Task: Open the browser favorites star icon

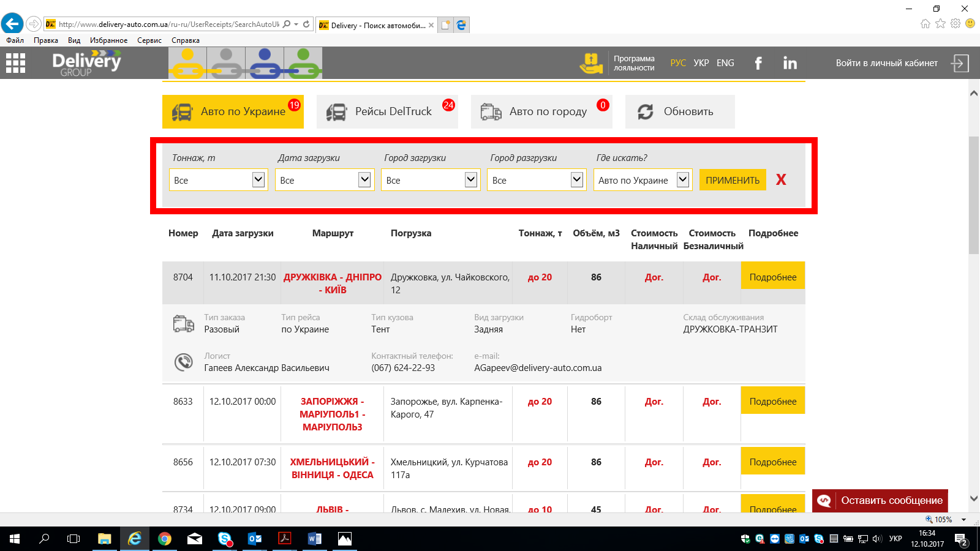Action: coord(940,23)
